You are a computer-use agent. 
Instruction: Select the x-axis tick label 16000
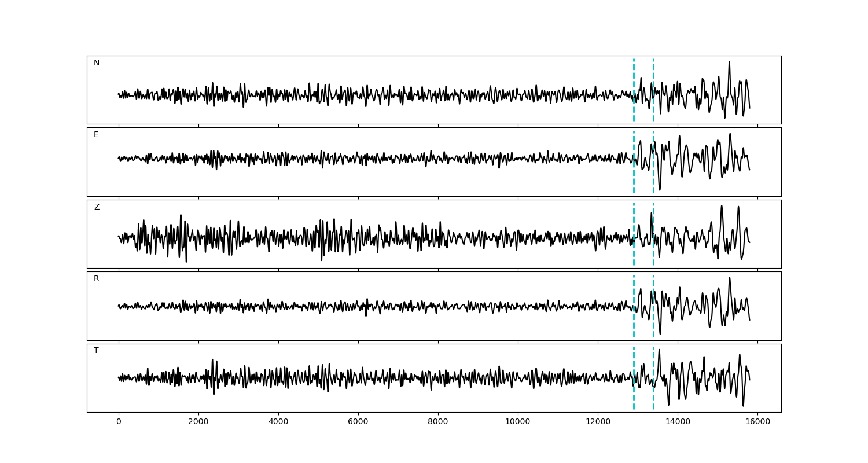click(x=757, y=422)
